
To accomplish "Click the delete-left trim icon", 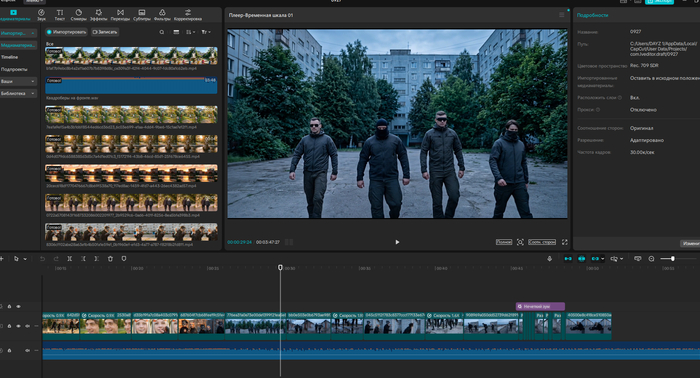I will pyautogui.click(x=83, y=258).
